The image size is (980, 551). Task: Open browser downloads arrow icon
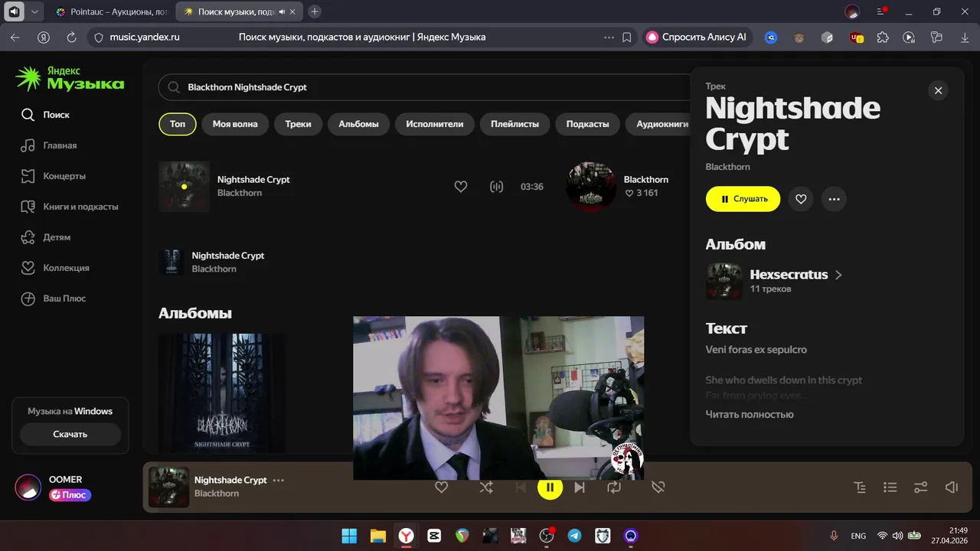click(x=964, y=37)
